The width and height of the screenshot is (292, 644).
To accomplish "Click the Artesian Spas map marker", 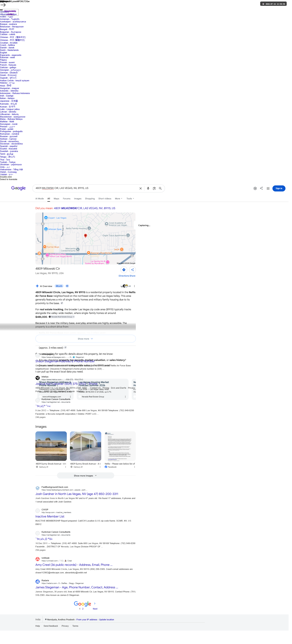I will point(46,232).
